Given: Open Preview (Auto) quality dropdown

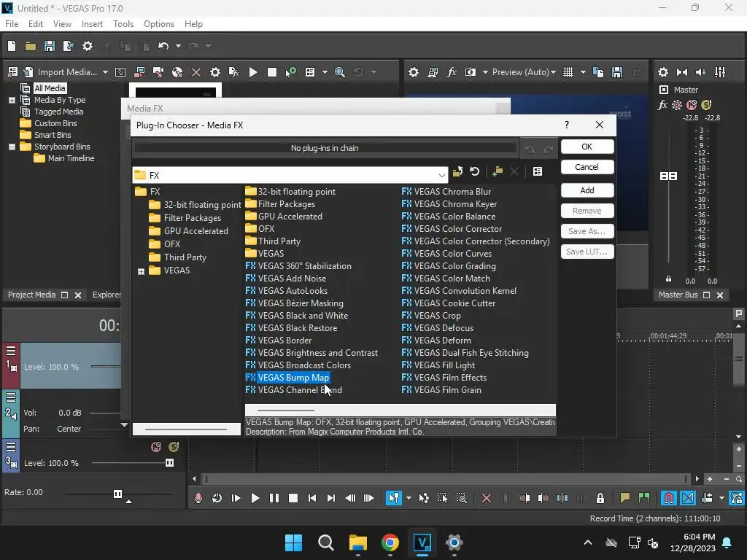Looking at the screenshot, I should [x=524, y=72].
